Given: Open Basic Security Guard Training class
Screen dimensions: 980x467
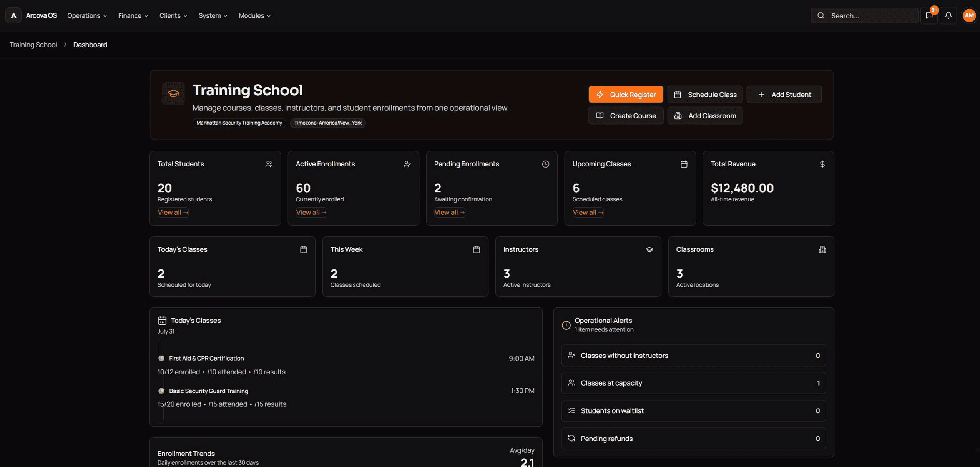Looking at the screenshot, I should [x=209, y=391].
